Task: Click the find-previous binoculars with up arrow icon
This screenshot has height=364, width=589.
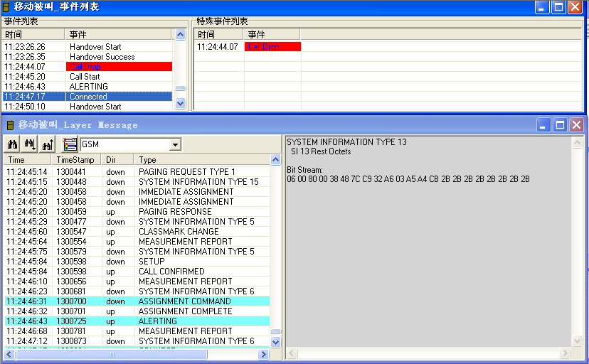Action: [x=48, y=144]
